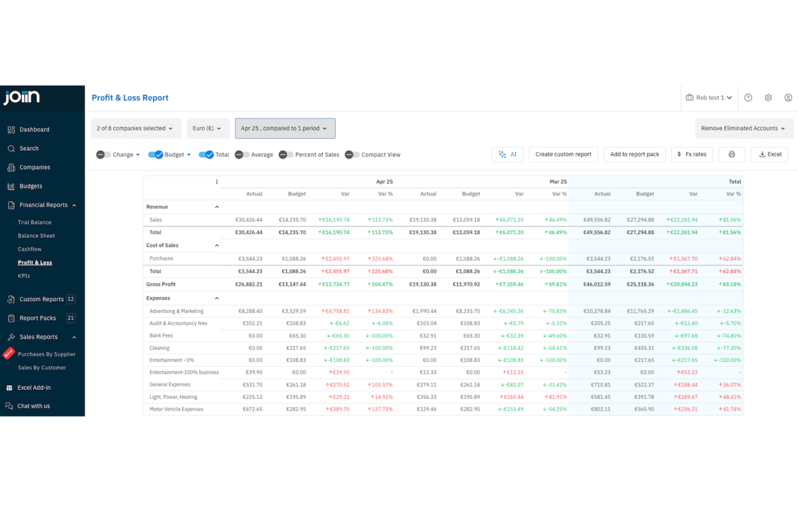The image size is (798, 532).
Task: Open the companies selection dropdown
Action: pyautogui.click(x=135, y=128)
